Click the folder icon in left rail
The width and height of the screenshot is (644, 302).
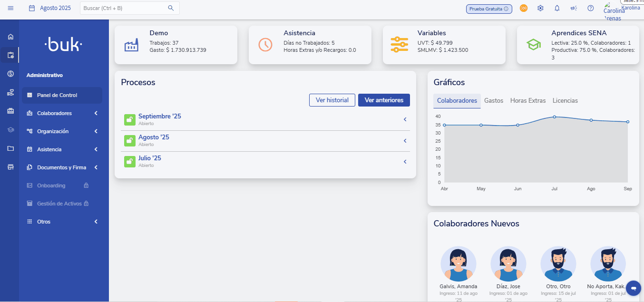pos(10,148)
